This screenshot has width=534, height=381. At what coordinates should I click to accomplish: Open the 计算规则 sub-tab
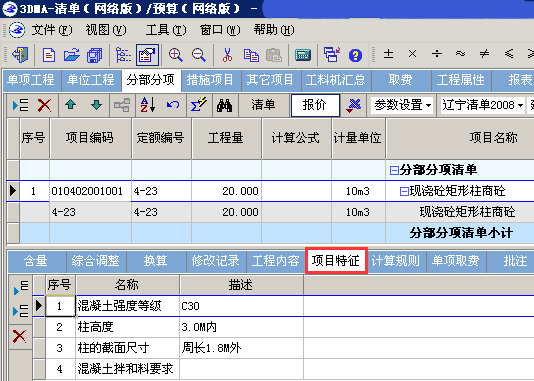coord(396,261)
